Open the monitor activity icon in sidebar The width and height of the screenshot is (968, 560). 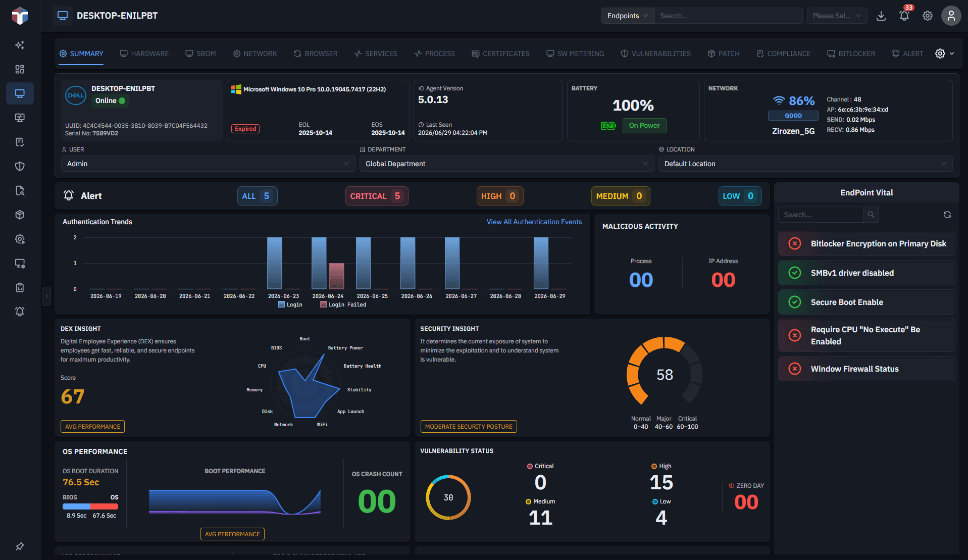[x=20, y=118]
